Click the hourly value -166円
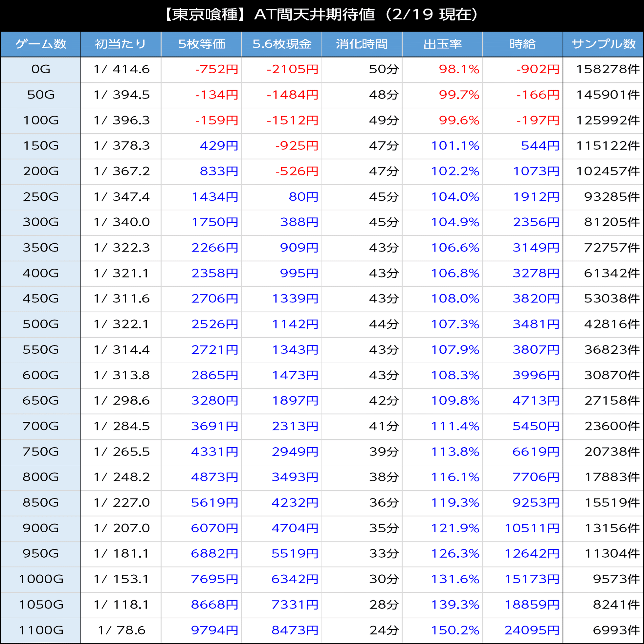644x644 pixels. [x=538, y=95]
